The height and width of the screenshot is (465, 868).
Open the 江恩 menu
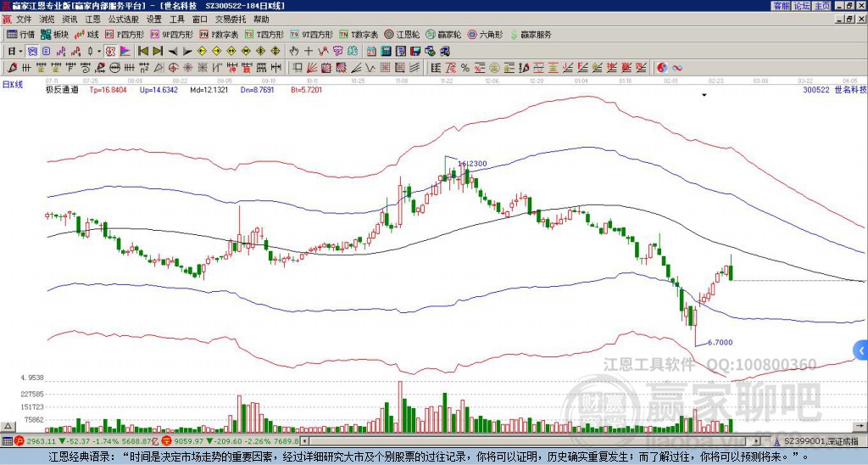pos(93,20)
